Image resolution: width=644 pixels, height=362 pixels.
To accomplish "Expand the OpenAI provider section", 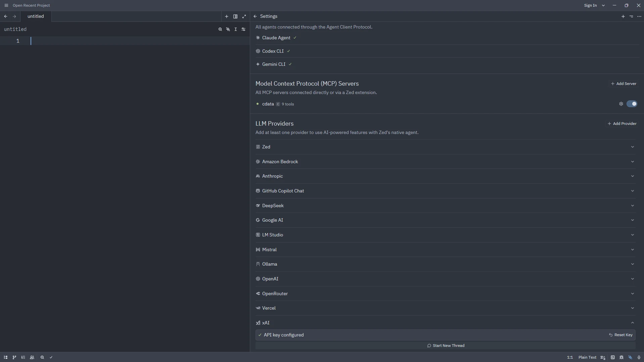I will coord(632,279).
